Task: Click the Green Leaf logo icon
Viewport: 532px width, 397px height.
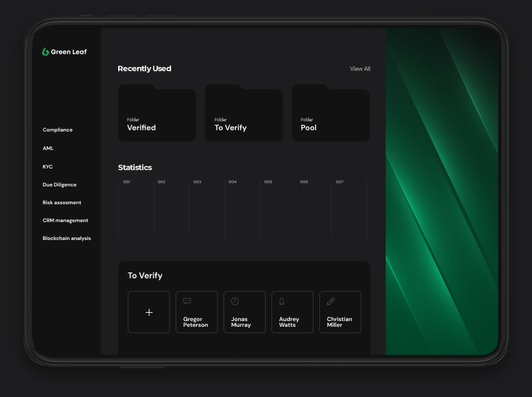Action: click(45, 52)
